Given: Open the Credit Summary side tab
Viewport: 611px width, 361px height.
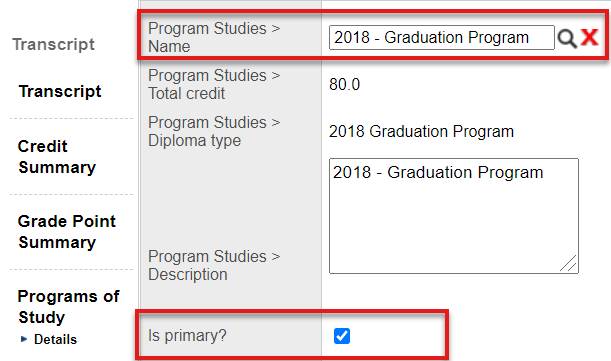Looking at the screenshot, I should click(57, 157).
